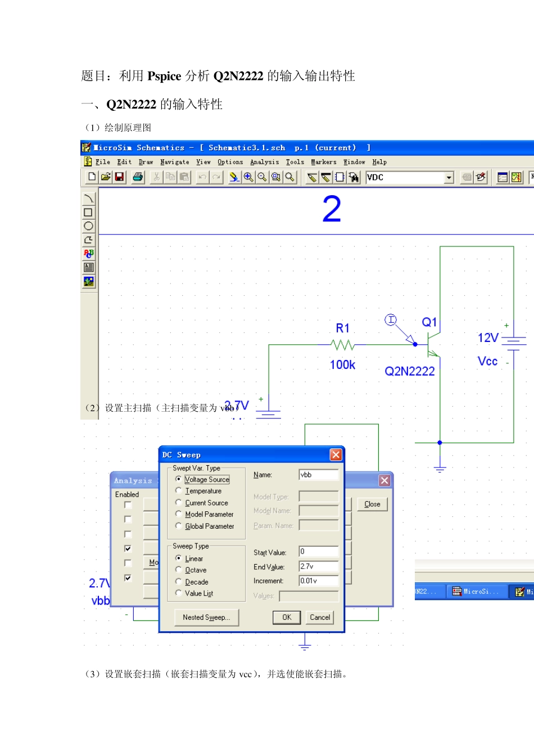Open the Markers menu
This screenshot has width=534, height=756.
tap(324, 162)
